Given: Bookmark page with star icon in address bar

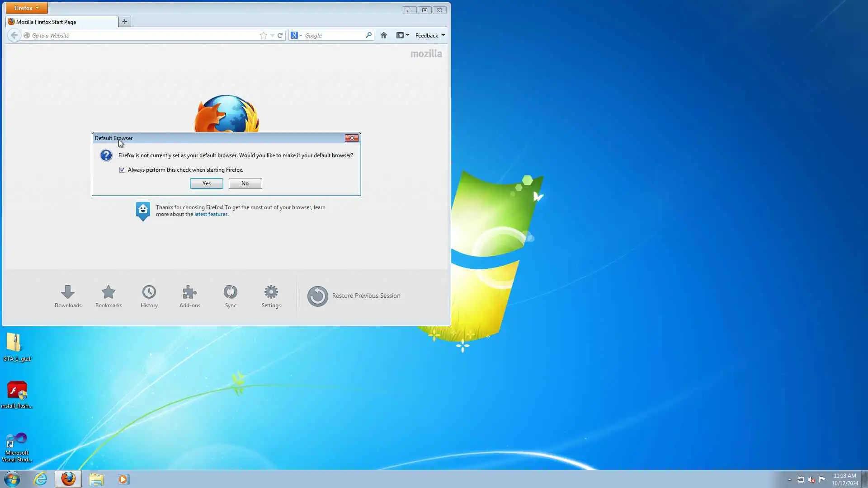Looking at the screenshot, I should point(263,35).
